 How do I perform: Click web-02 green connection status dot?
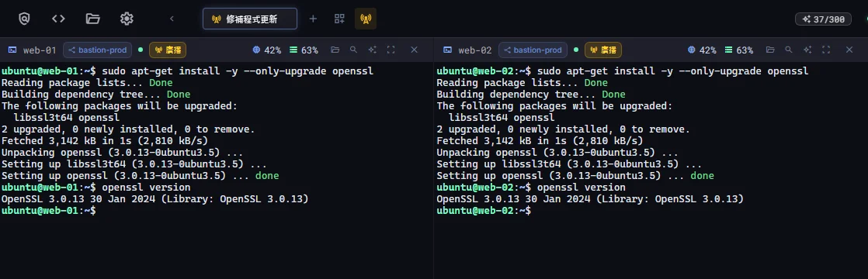(576, 50)
